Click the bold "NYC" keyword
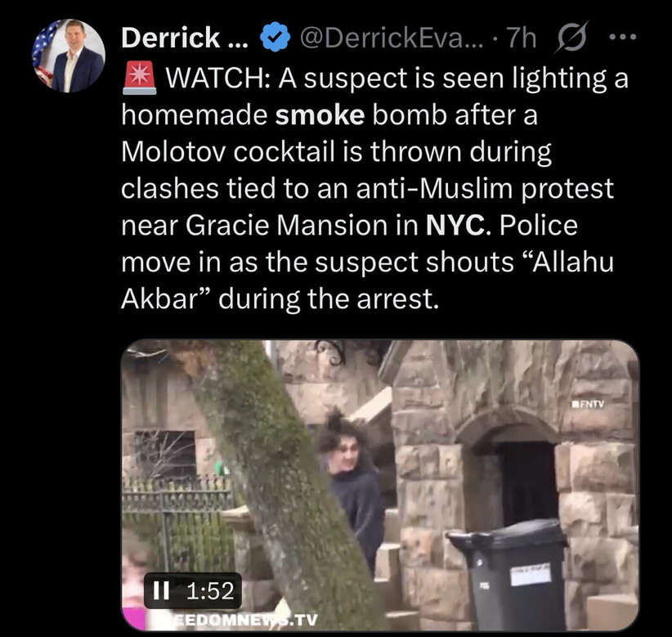672x637 pixels. tap(456, 225)
